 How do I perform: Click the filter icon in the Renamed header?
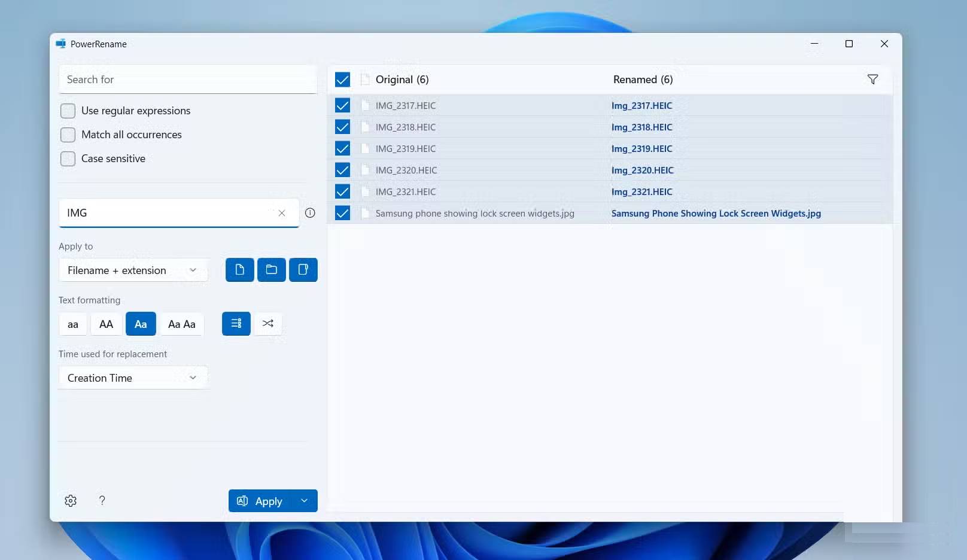872,80
